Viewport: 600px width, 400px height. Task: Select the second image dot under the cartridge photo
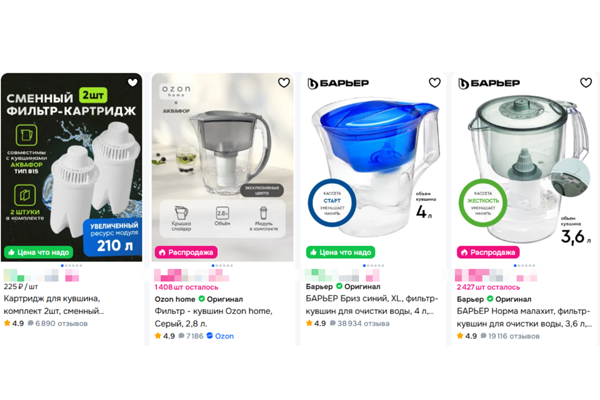coord(66,265)
